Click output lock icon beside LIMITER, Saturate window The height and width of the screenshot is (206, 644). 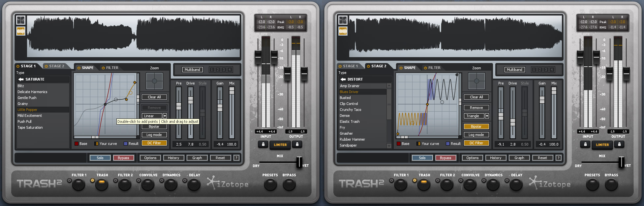click(x=297, y=144)
